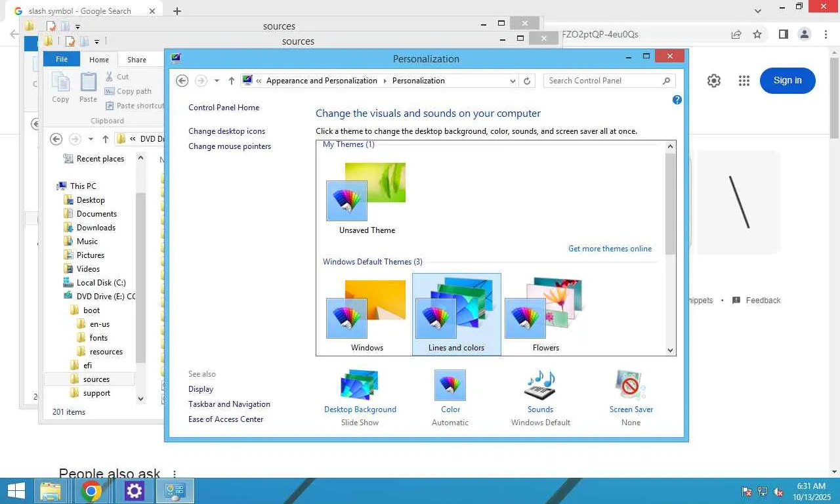This screenshot has height=504, width=840.
Task: Open the network icon in system tray
Action: pos(763,492)
